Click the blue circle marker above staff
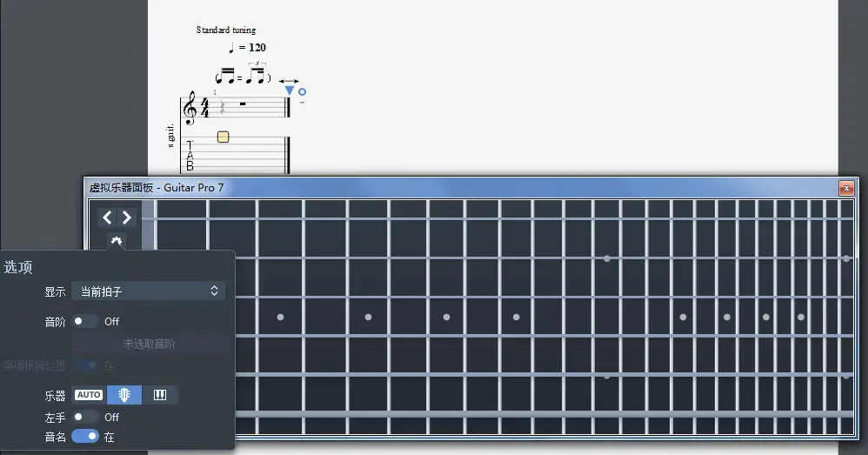The image size is (868, 455). pos(303,92)
